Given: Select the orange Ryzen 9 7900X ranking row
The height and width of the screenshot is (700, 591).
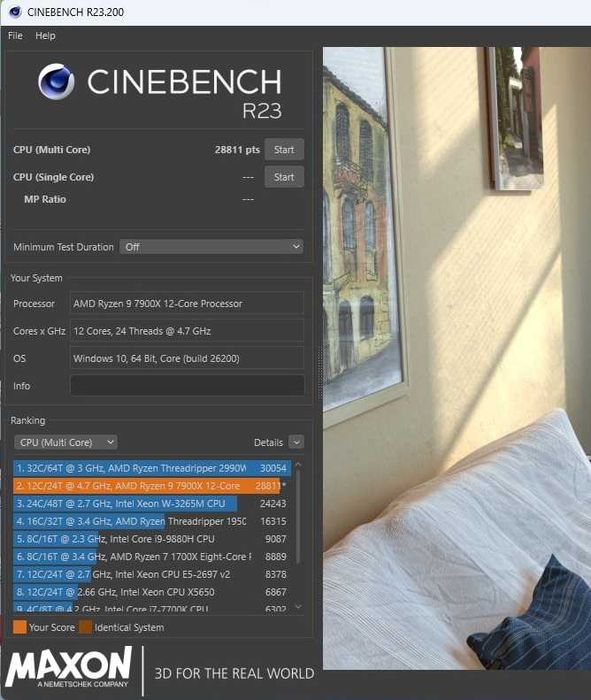Looking at the screenshot, I should 152,486.
